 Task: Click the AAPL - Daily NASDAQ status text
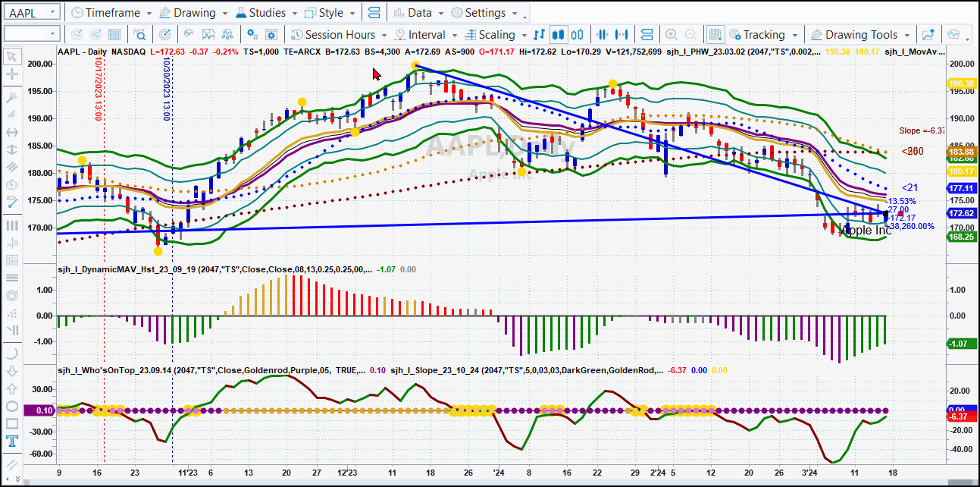pyautogui.click(x=100, y=51)
